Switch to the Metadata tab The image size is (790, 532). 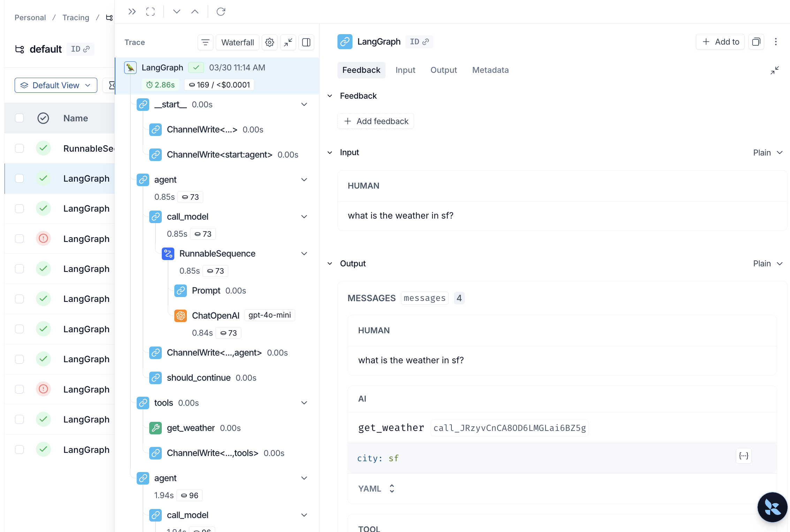click(490, 70)
